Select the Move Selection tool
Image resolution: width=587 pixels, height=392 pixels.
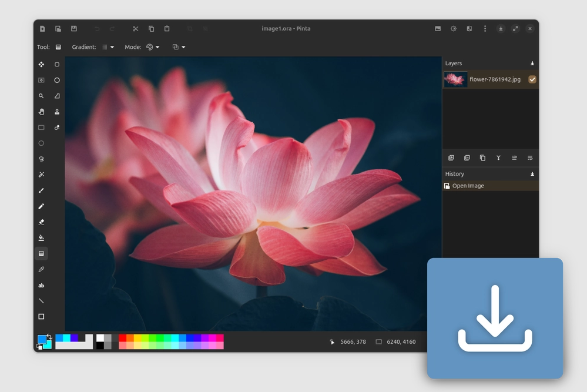coord(41,80)
